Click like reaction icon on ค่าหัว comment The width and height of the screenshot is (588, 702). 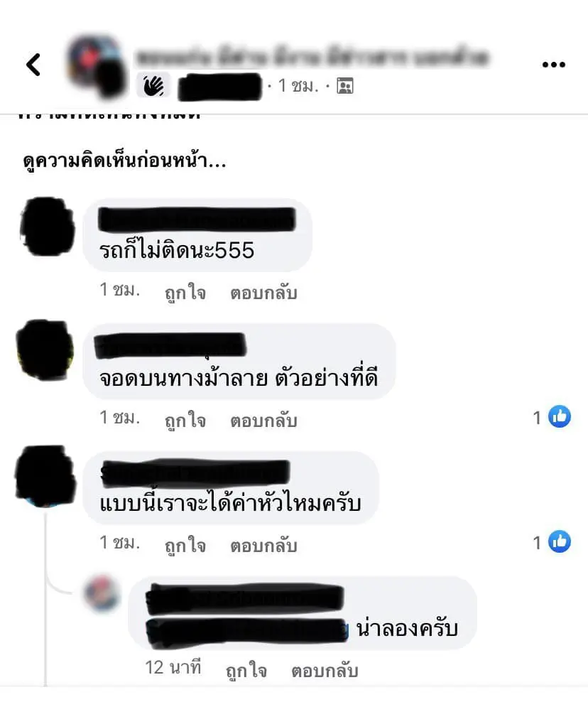[560, 541]
